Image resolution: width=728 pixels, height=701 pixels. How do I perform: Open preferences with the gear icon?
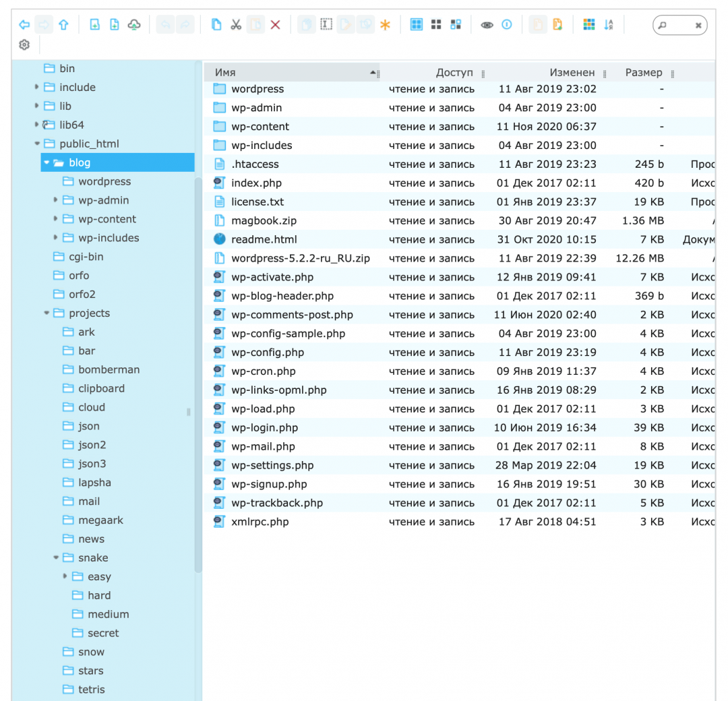tap(24, 45)
